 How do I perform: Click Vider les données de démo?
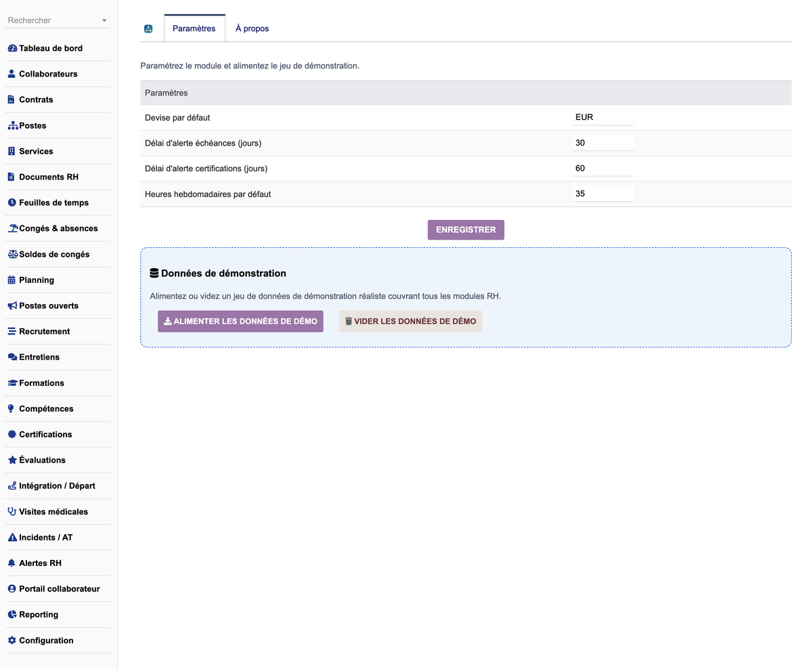(x=410, y=321)
